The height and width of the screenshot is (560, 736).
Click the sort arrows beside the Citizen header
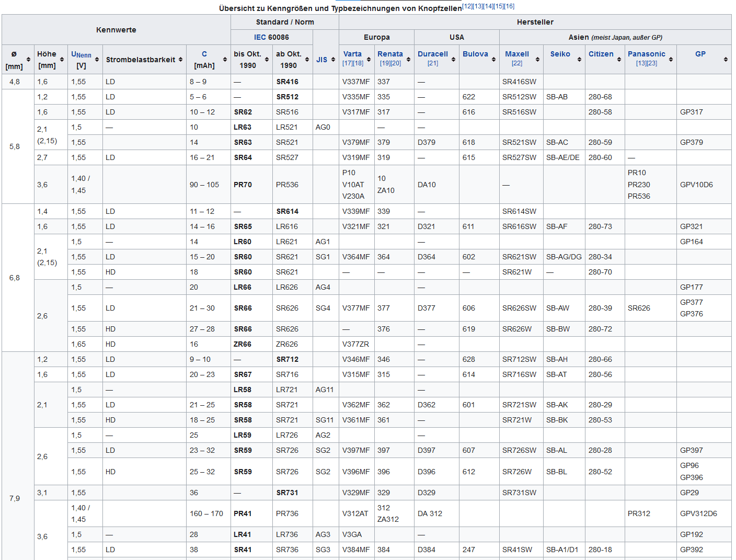click(619, 60)
